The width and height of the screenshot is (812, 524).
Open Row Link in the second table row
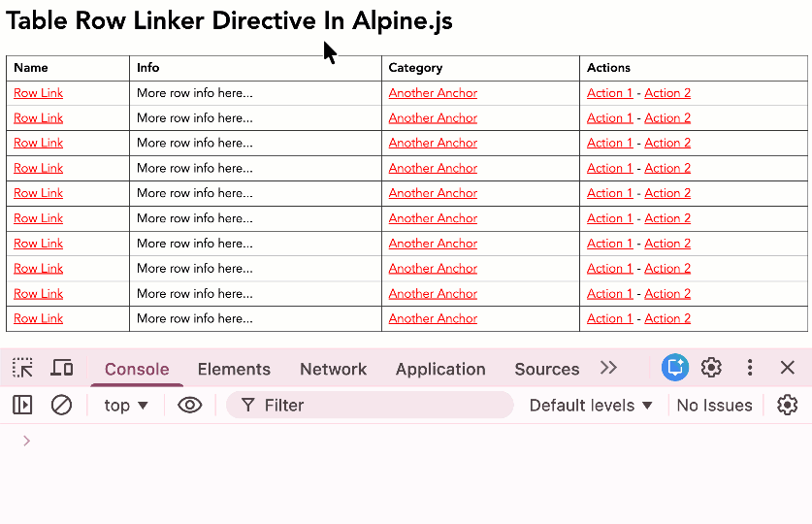pyautogui.click(x=39, y=118)
